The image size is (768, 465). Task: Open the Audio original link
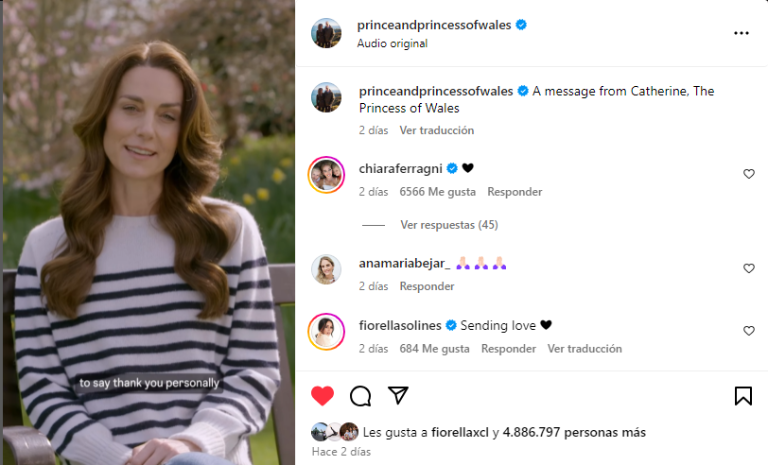[x=392, y=44]
